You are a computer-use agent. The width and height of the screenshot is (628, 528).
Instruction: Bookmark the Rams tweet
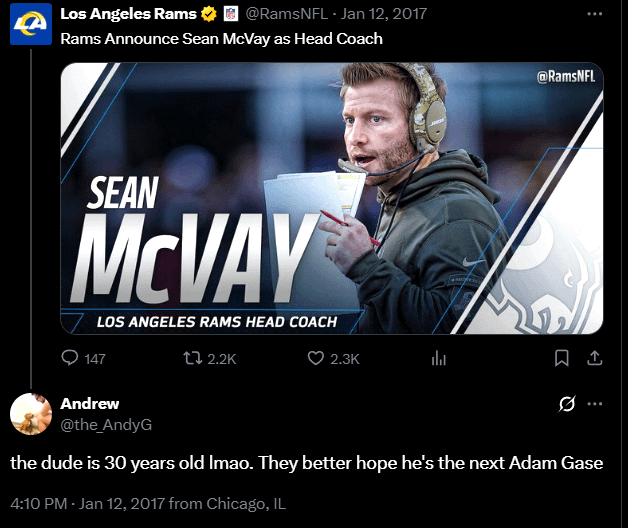pyautogui.click(x=562, y=358)
